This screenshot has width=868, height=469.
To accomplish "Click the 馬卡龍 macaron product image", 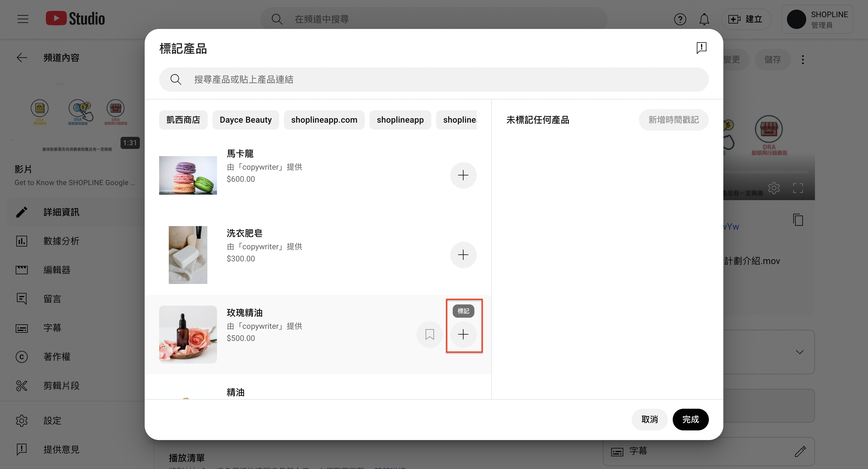I will tap(188, 175).
